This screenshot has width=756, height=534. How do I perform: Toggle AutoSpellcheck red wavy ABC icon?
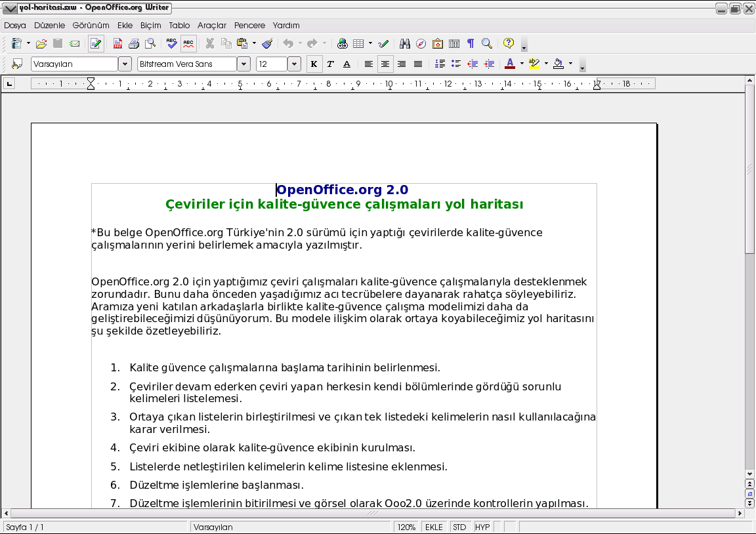pos(188,43)
